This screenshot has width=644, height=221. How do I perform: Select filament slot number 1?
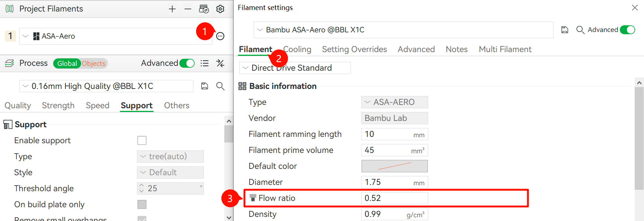pos(10,36)
